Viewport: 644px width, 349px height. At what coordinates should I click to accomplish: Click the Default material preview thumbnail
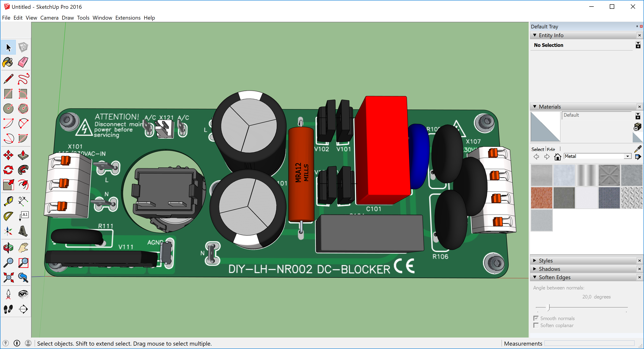(x=545, y=126)
